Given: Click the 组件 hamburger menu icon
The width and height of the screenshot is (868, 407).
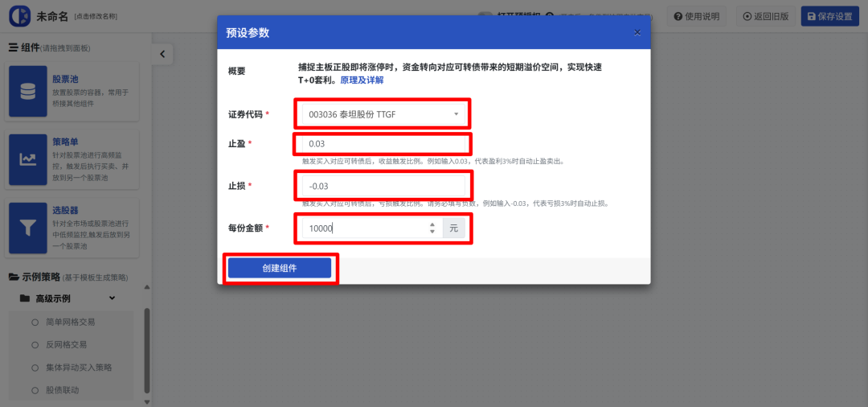Looking at the screenshot, I should (x=14, y=47).
